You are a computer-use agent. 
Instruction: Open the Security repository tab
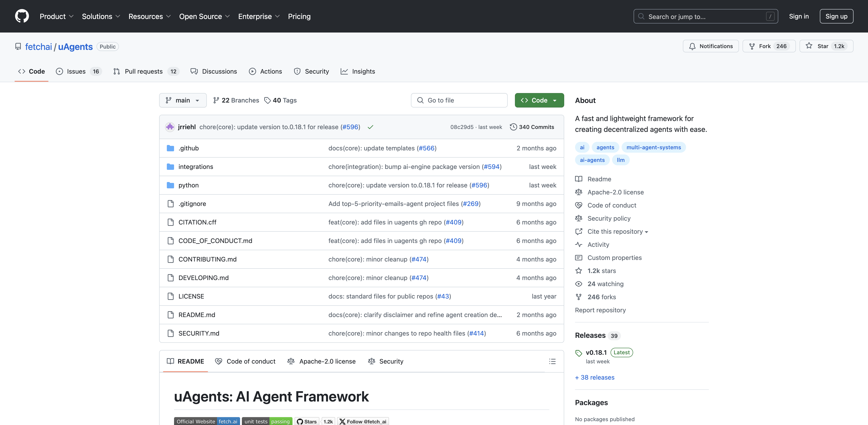coord(311,71)
